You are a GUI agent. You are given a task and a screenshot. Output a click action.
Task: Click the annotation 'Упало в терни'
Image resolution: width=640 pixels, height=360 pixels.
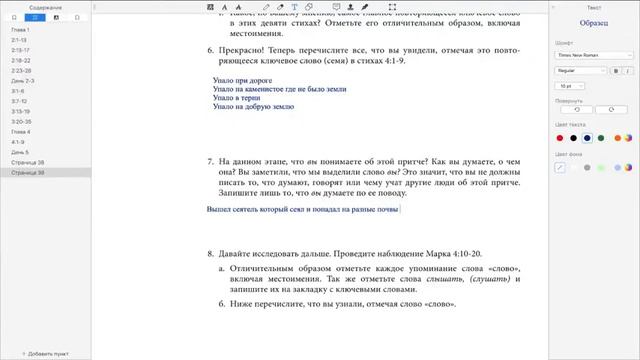click(x=236, y=98)
